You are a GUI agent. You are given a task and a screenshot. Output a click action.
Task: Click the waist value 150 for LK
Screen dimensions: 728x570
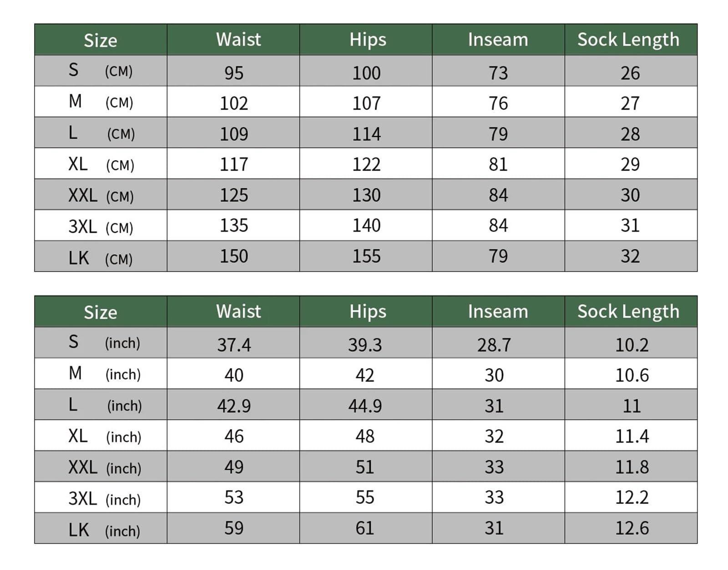tap(234, 256)
